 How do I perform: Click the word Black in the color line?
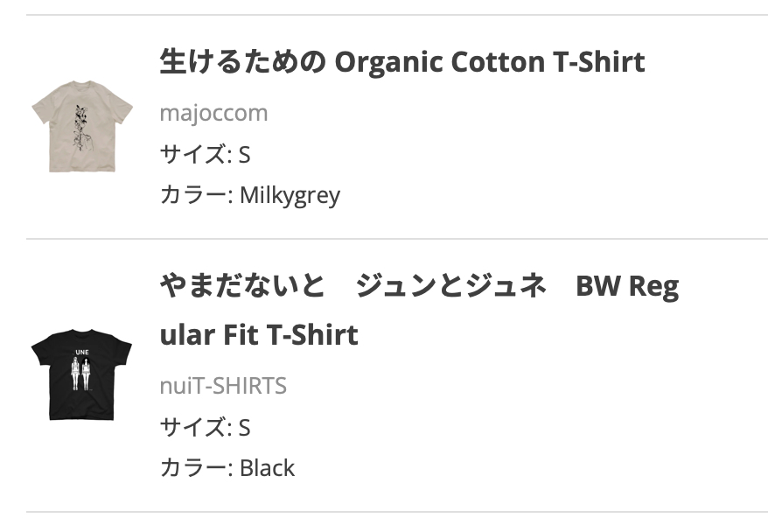pyautogui.click(x=267, y=468)
